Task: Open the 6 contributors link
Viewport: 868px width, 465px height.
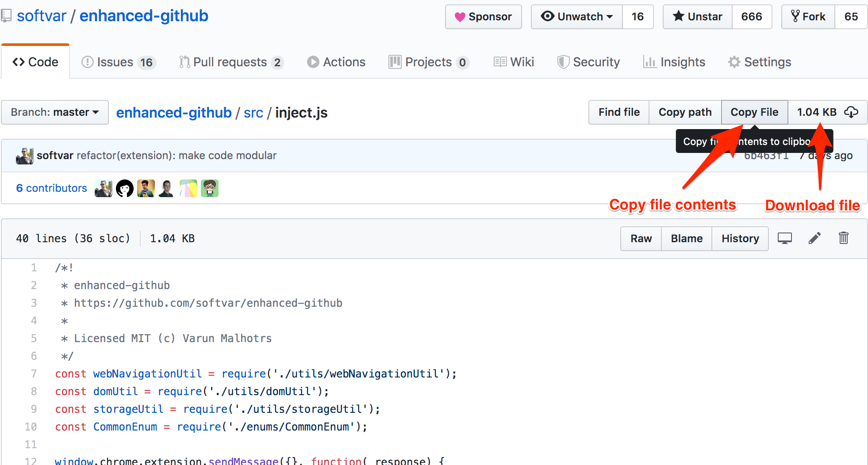Action: [51, 188]
